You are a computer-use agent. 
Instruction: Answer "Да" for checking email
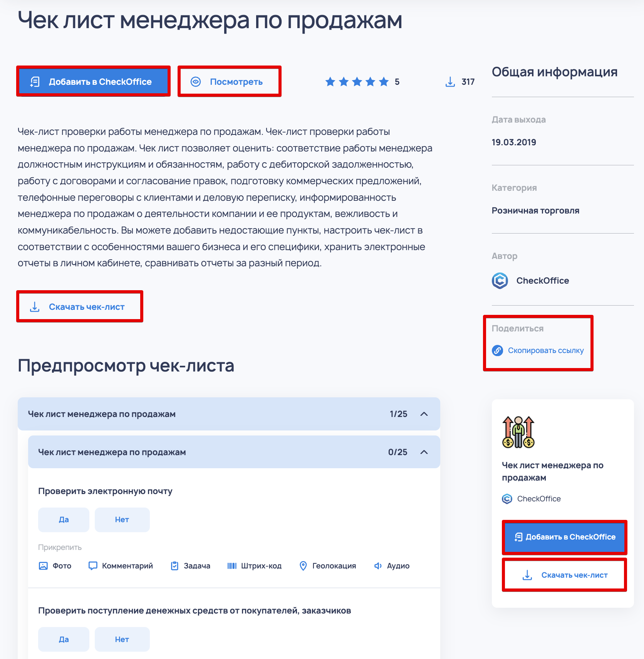[x=64, y=519]
